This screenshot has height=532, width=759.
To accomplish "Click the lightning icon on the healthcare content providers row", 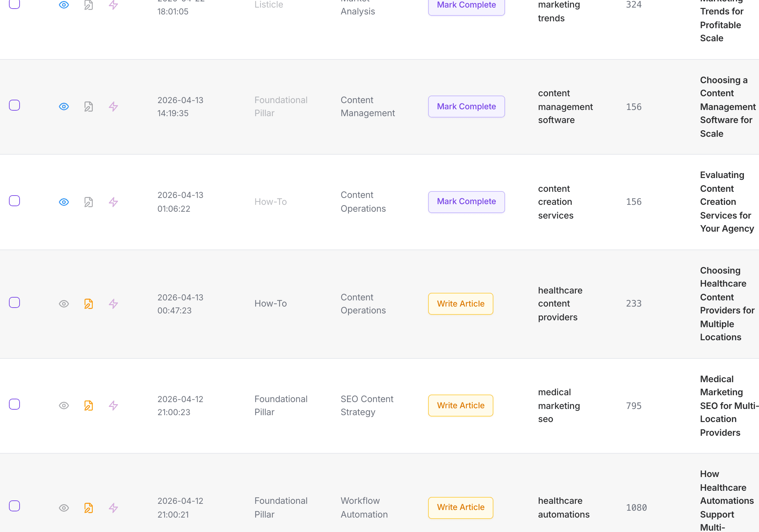I will 113,303.
